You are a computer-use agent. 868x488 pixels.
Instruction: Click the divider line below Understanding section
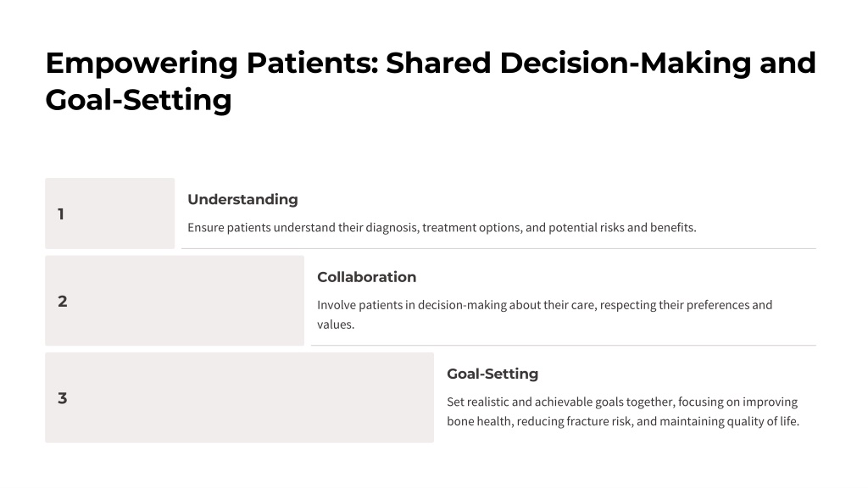[498, 248]
